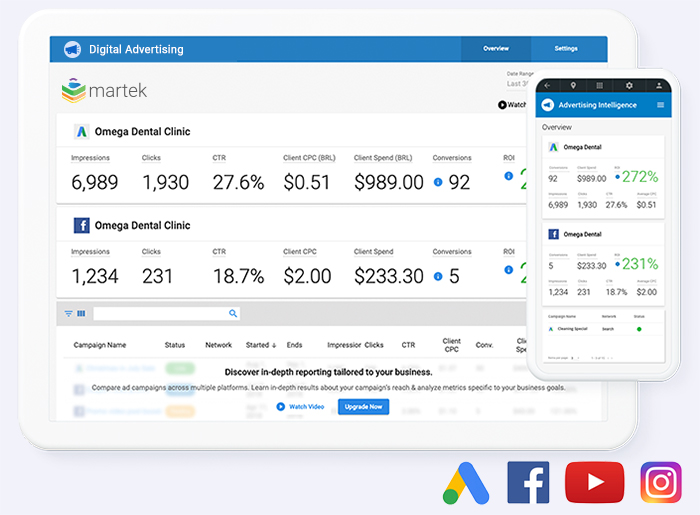The width and height of the screenshot is (700, 515).
Task: Tap user profile icon in phone bar
Action: pyautogui.click(x=658, y=86)
